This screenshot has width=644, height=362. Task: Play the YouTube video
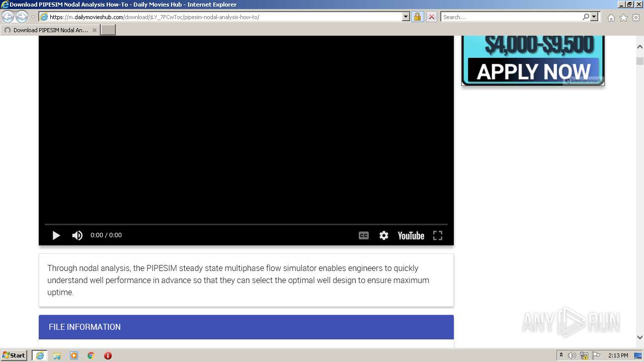56,235
